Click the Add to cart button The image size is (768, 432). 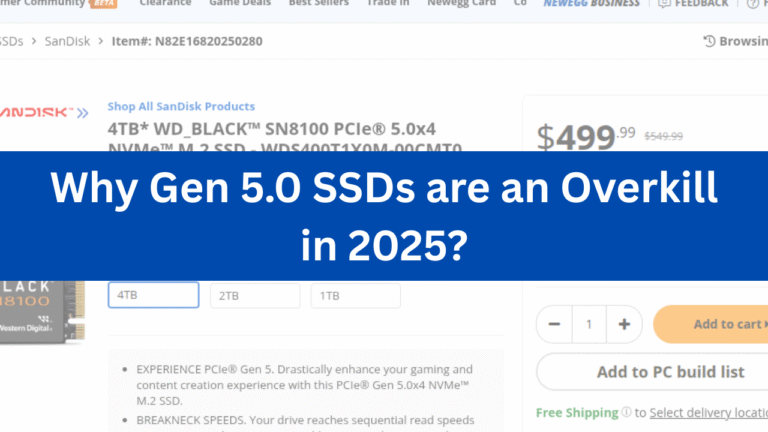tap(711, 324)
